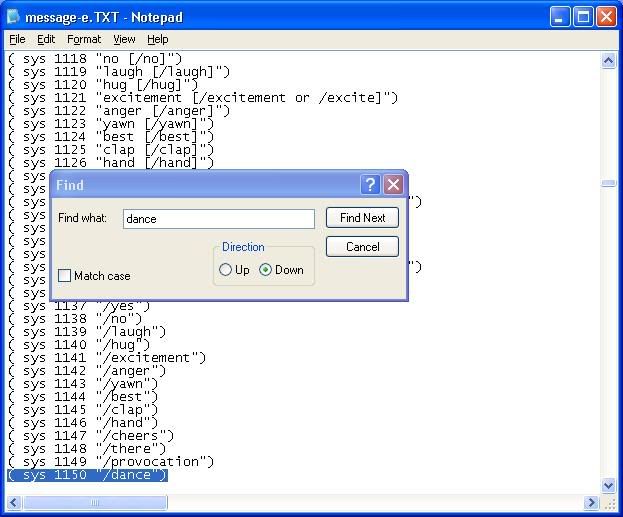Open the Edit menu
Viewport: 623px width, 517px height.
46,39
